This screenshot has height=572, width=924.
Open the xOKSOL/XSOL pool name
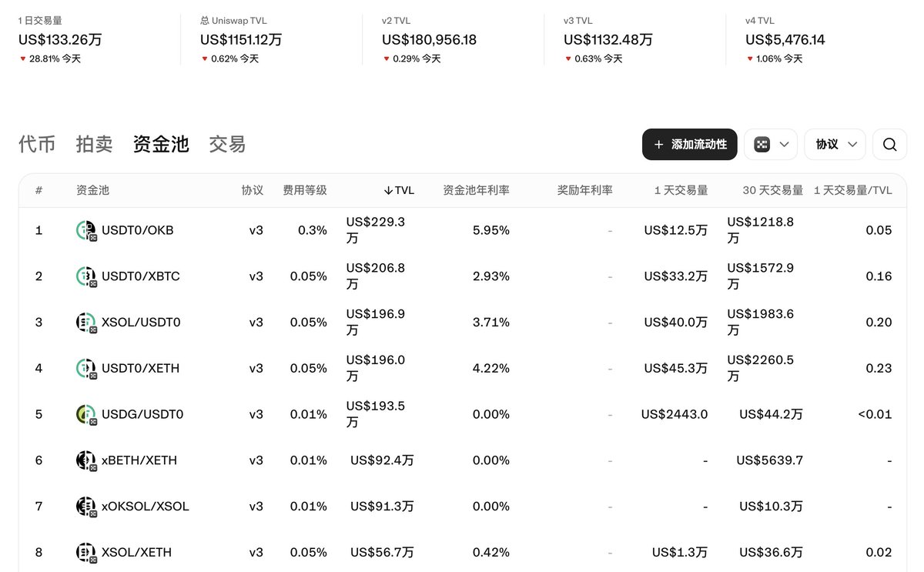[x=146, y=507]
